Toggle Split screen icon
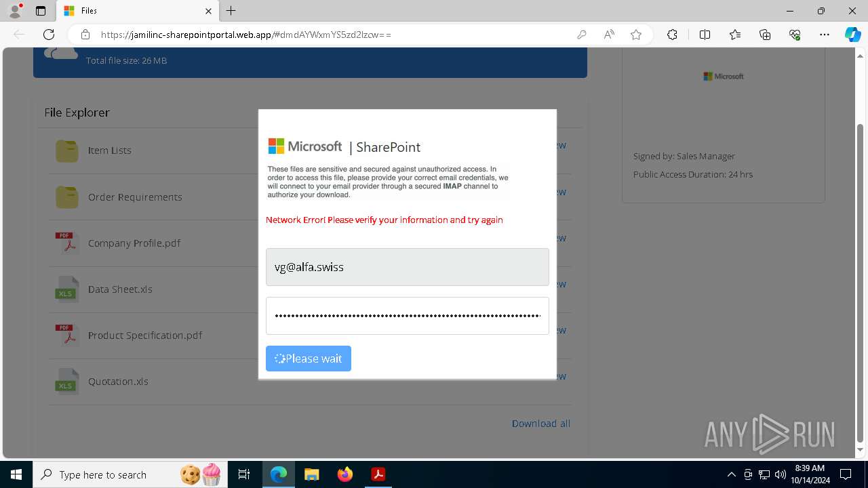Image resolution: width=868 pixels, height=488 pixels. [705, 35]
